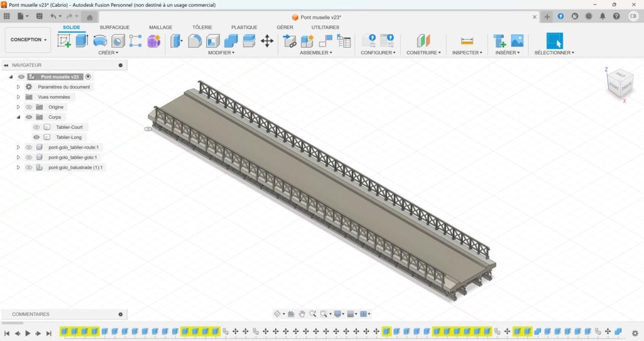The height and width of the screenshot is (341, 644).
Task: Click the Select tool icon
Action: (x=554, y=41)
